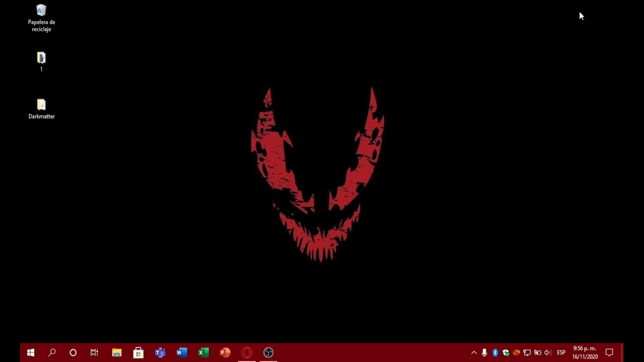The image size is (644, 362).
Task: Click Show desktop strip at taskbar end
Action: 622,352
